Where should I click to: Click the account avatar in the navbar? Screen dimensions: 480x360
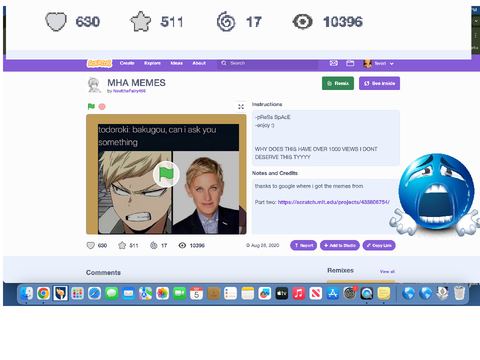point(368,64)
